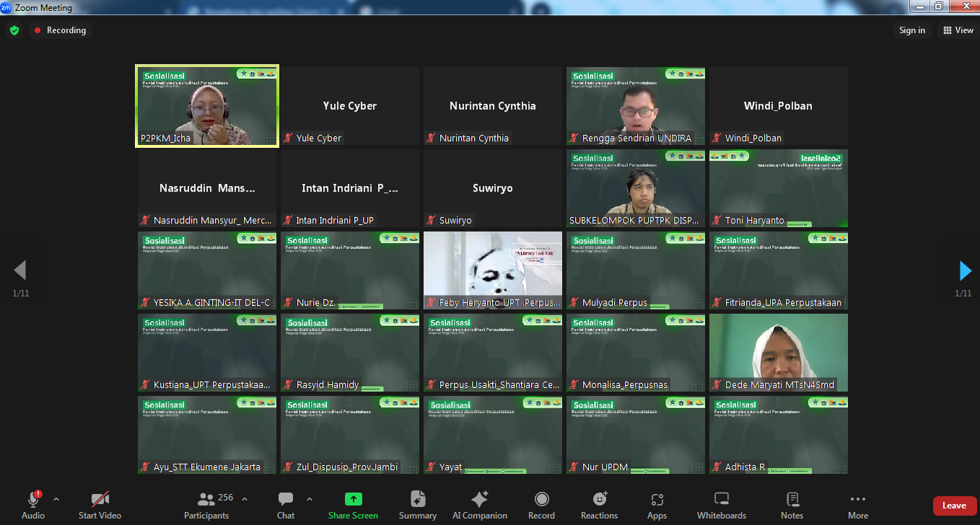980x525 pixels.
Task: Open the More options menu
Action: [857, 505]
